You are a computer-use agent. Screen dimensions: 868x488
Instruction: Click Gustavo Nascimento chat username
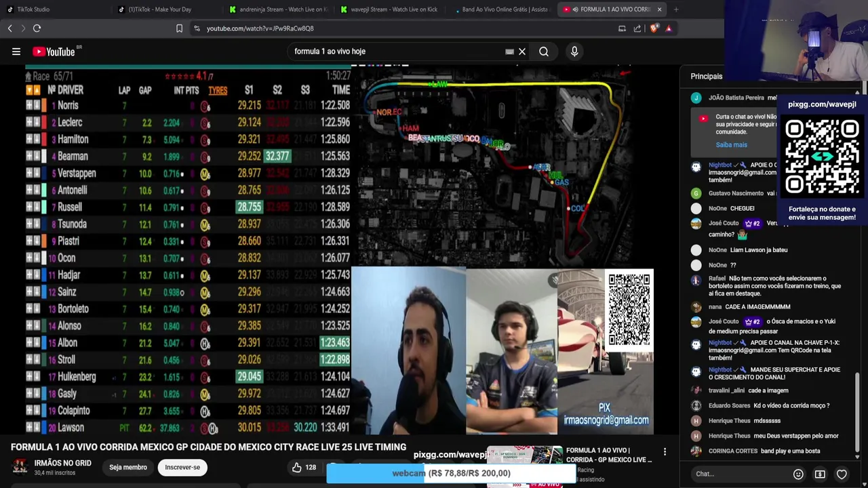[736, 194]
